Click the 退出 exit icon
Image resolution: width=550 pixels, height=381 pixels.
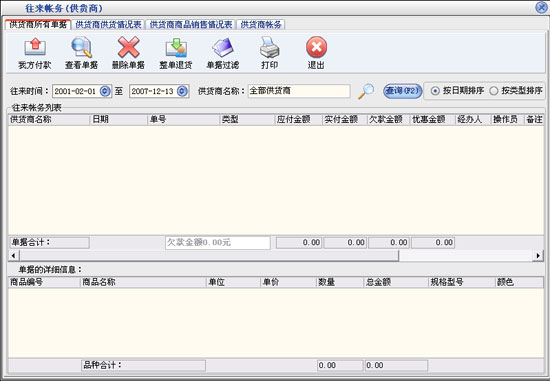pos(316,47)
